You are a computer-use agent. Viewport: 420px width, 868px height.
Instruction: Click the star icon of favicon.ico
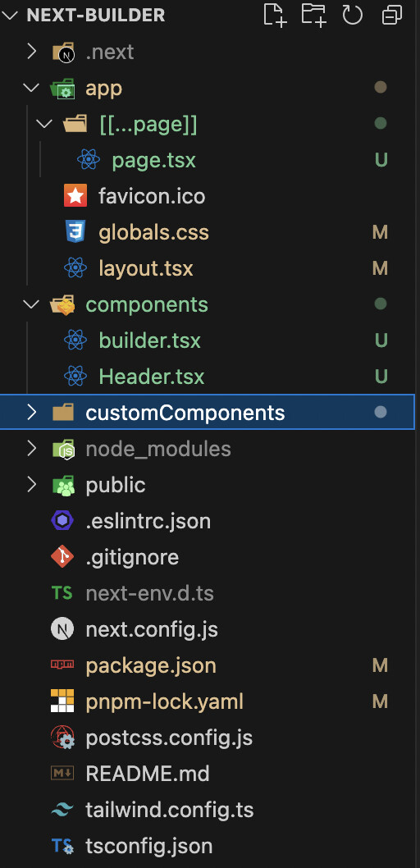tap(75, 196)
